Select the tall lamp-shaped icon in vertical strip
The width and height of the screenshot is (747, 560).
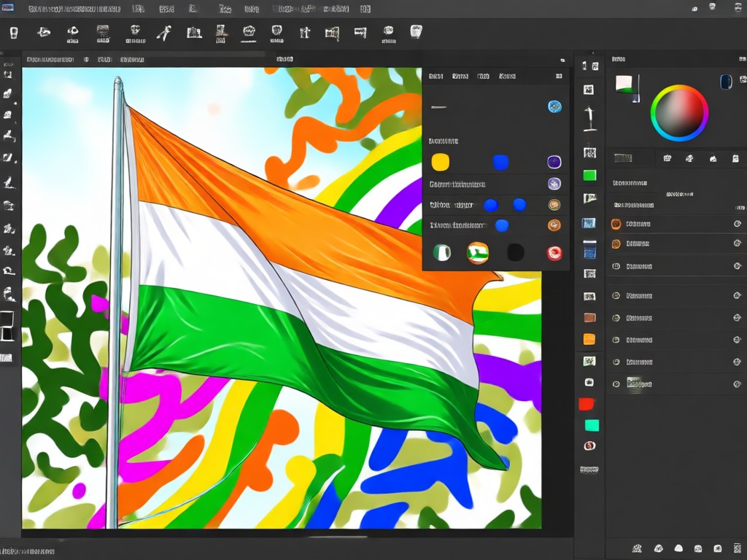(x=589, y=119)
